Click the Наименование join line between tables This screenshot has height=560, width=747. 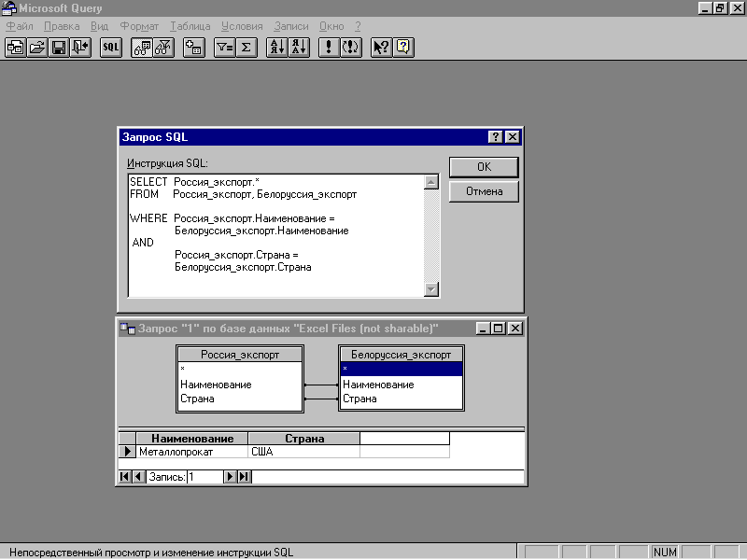coord(321,385)
